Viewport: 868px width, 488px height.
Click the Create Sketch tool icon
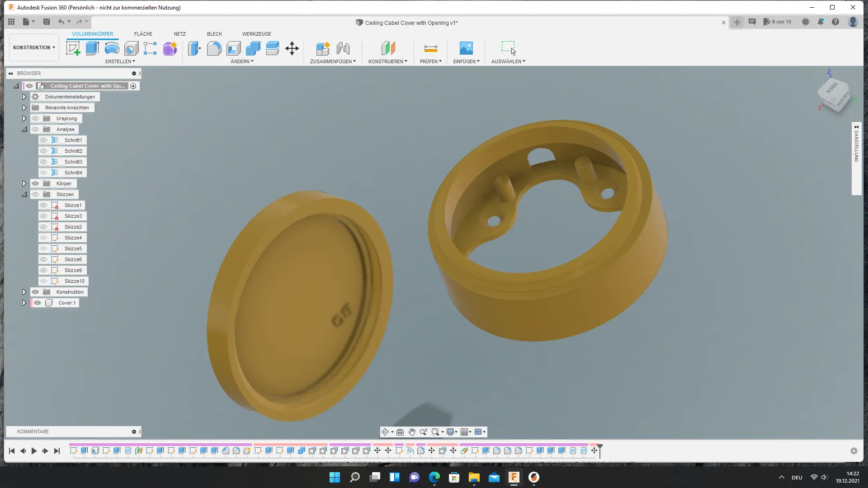[x=73, y=48]
